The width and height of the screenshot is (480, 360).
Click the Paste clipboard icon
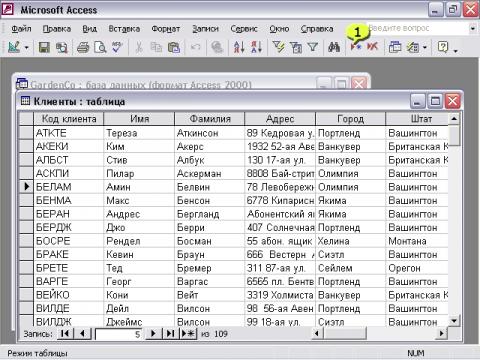[174, 47]
